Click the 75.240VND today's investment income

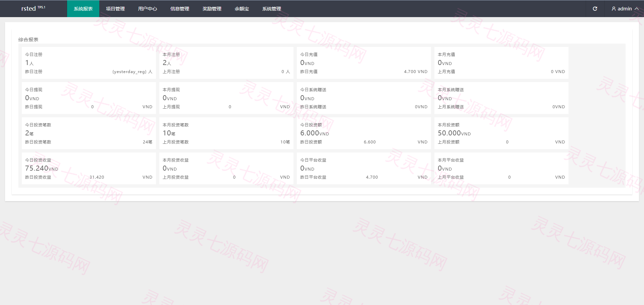tap(42, 168)
